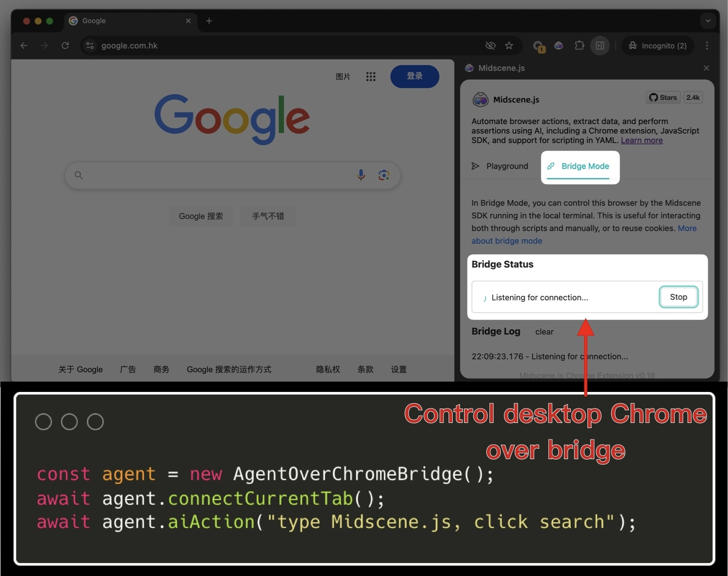Expand the tab search dropdown chevron

708,21
